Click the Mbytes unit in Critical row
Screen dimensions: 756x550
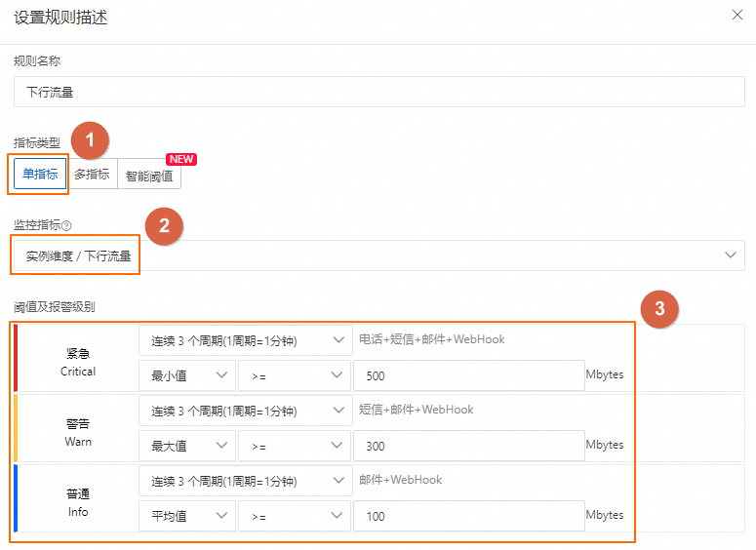point(605,374)
